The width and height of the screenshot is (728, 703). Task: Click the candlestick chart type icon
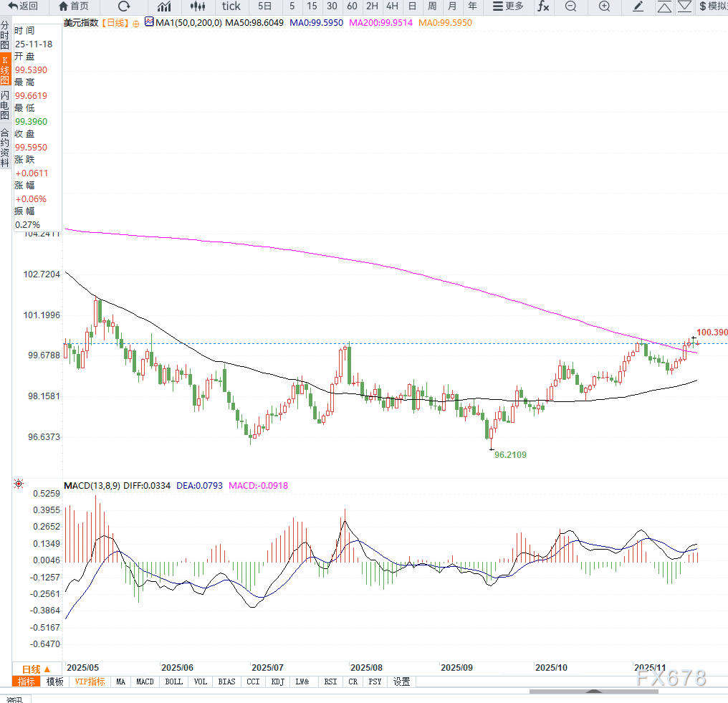click(x=198, y=6)
